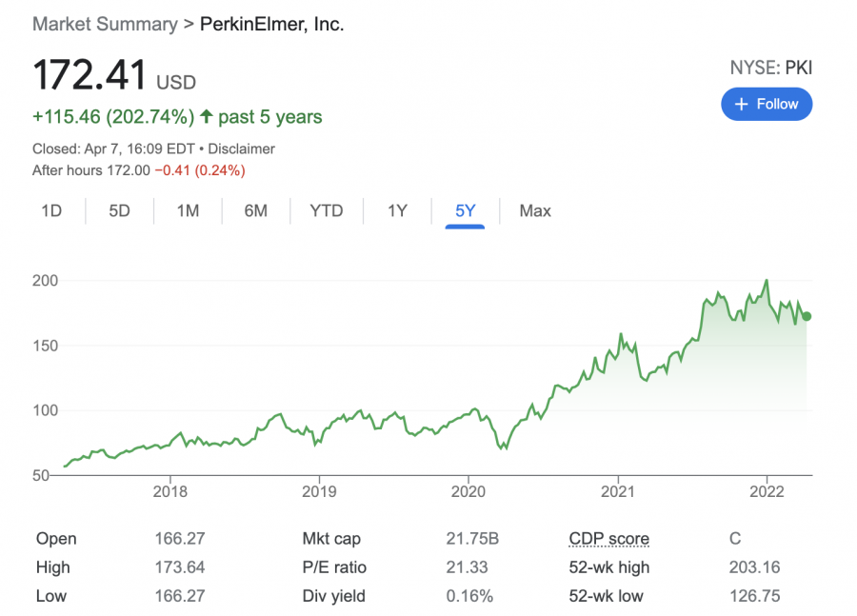
Task: Select the 5Y range tab
Action: click(465, 210)
